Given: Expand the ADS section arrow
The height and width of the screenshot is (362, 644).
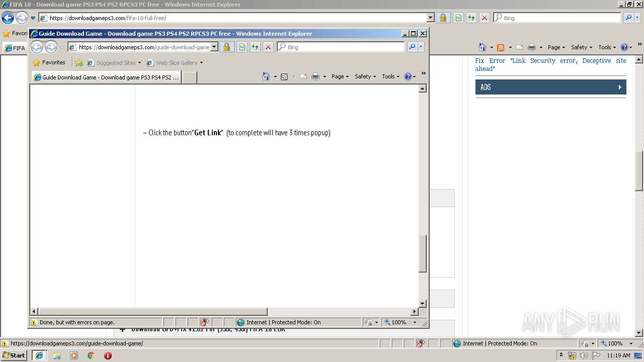Looking at the screenshot, I should (620, 87).
